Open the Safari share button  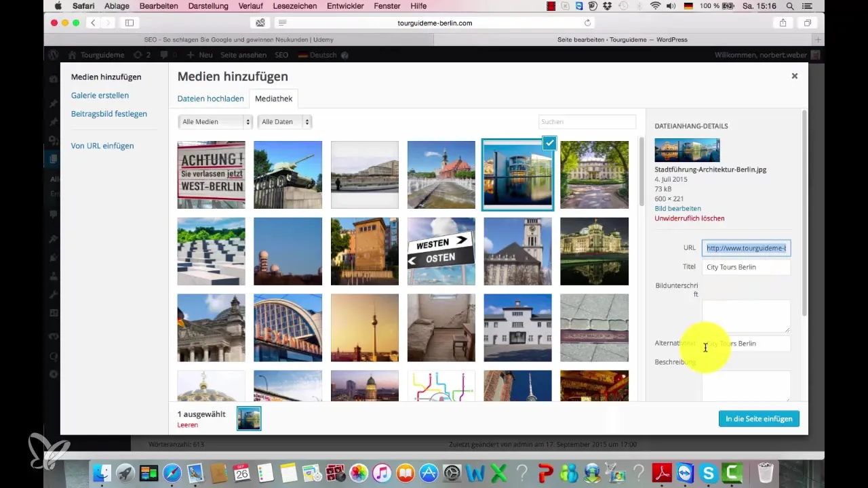tap(783, 23)
